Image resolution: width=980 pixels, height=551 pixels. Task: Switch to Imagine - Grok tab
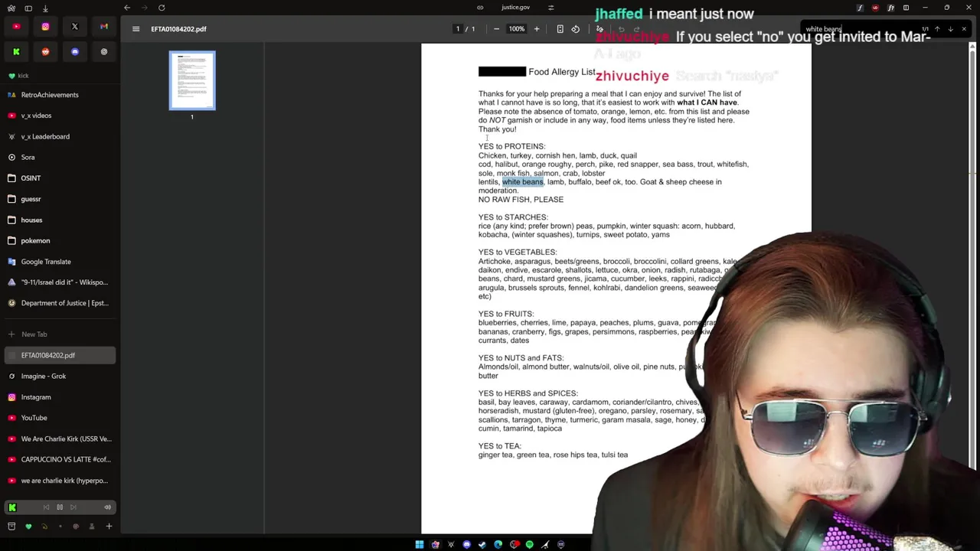pyautogui.click(x=60, y=377)
